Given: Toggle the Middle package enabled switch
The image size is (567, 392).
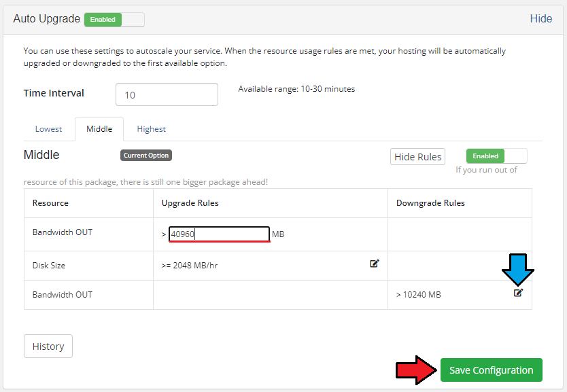Looking at the screenshot, I should tap(496, 156).
